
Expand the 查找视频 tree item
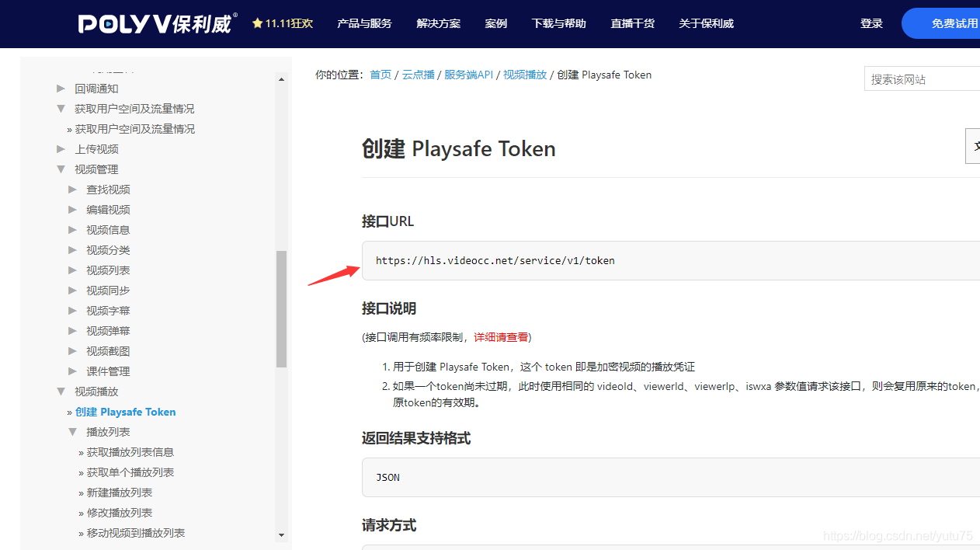pos(108,189)
